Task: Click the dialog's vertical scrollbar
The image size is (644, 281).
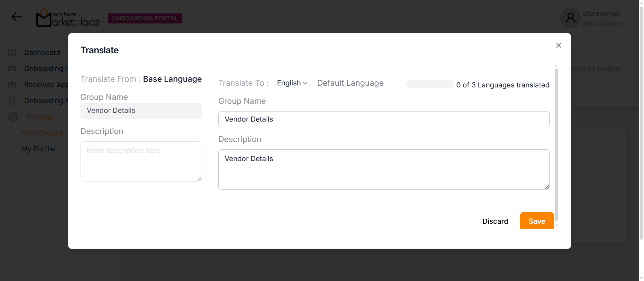Action: 556,144
